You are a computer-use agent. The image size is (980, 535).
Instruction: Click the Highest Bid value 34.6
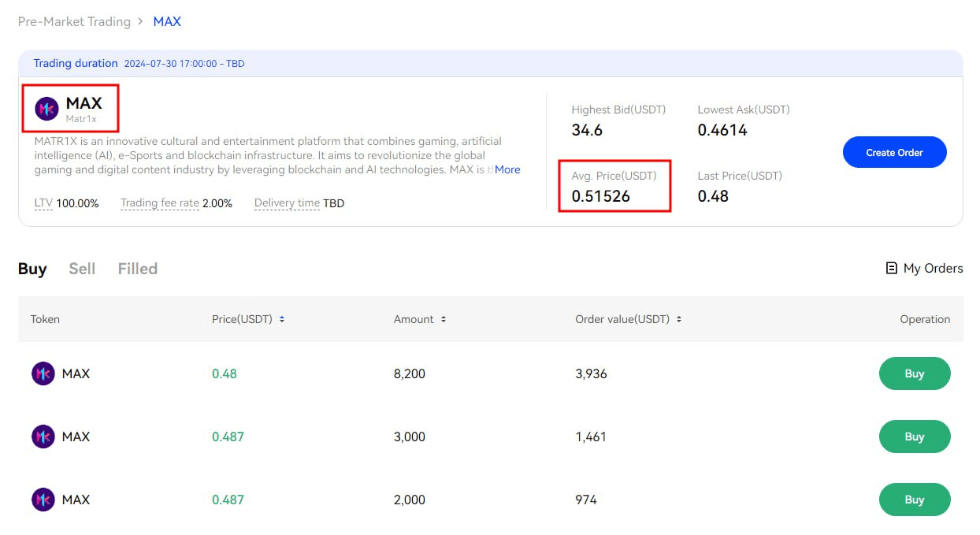click(587, 130)
